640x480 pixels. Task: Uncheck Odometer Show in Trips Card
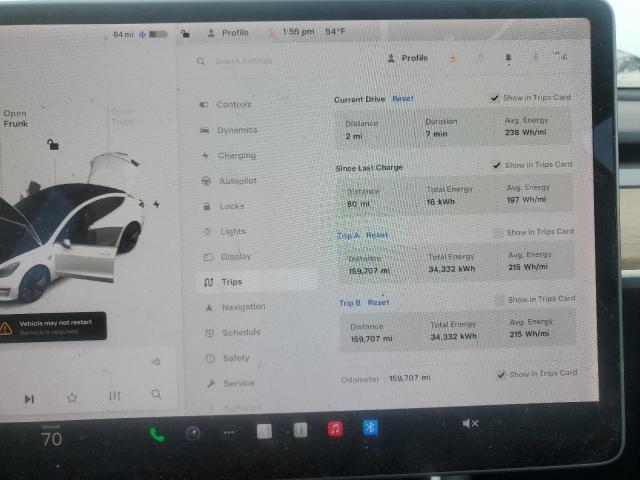click(x=501, y=374)
